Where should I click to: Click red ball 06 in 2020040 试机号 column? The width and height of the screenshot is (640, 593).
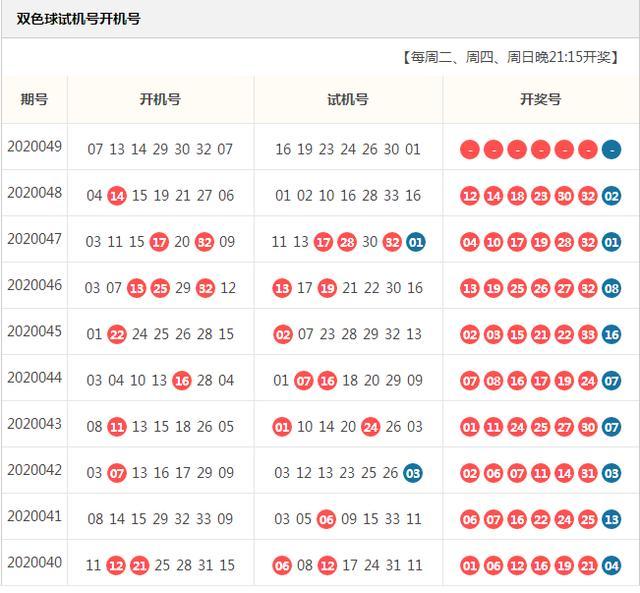tap(282, 566)
